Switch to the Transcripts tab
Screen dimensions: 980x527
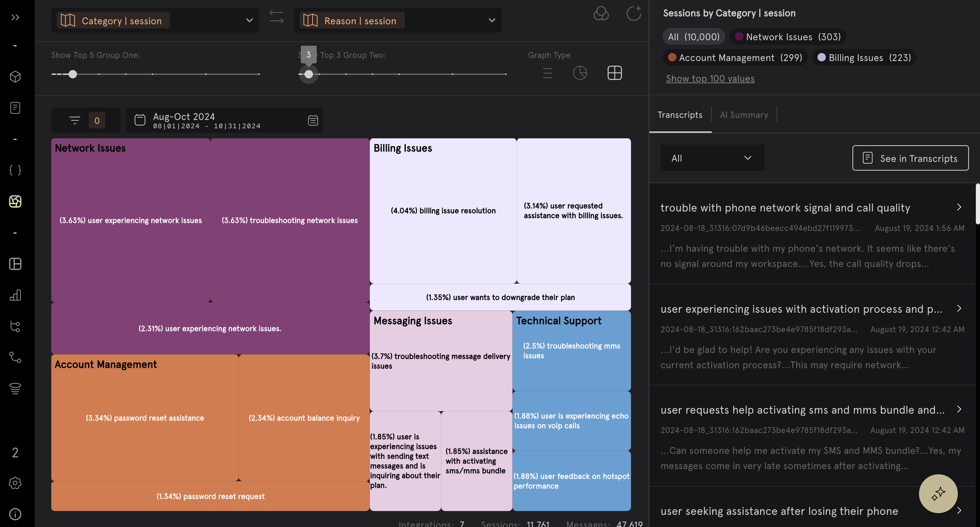680,114
